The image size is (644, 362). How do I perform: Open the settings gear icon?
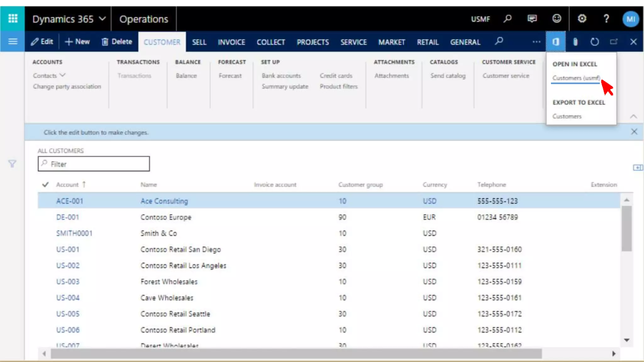coord(582,19)
